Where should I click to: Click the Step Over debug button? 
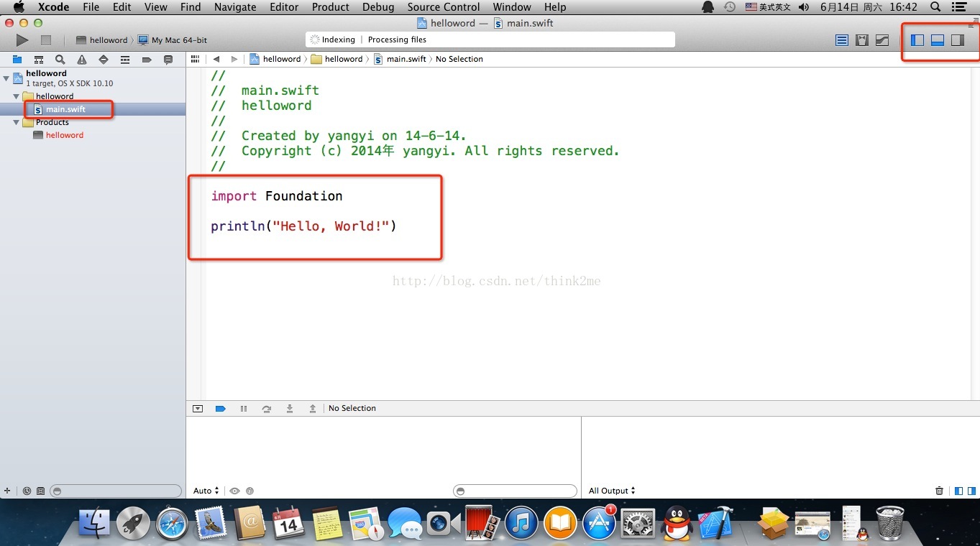267,408
